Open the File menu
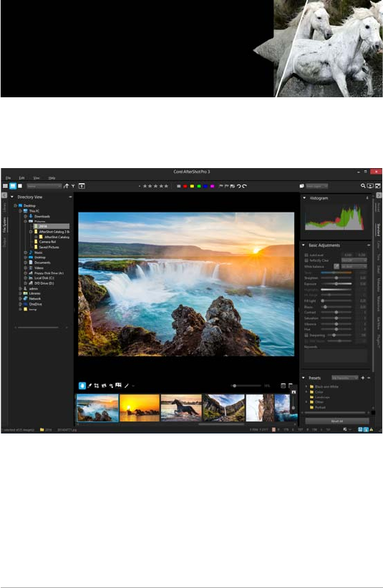The image size is (383, 588). click(9, 177)
